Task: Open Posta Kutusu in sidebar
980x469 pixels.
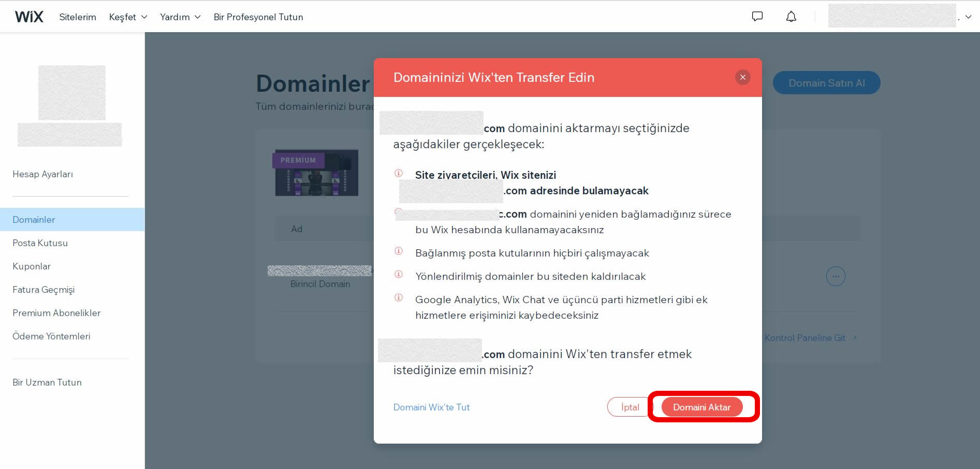Action: point(40,243)
